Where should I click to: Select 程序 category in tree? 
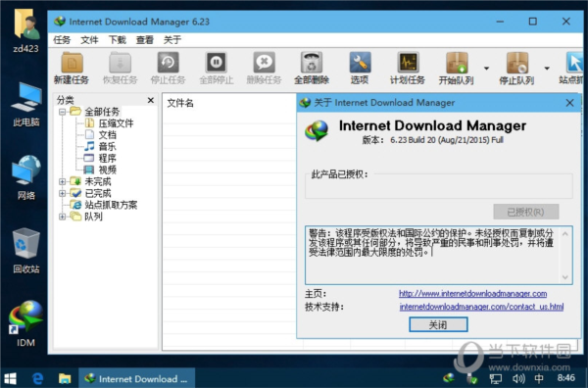pos(107,158)
